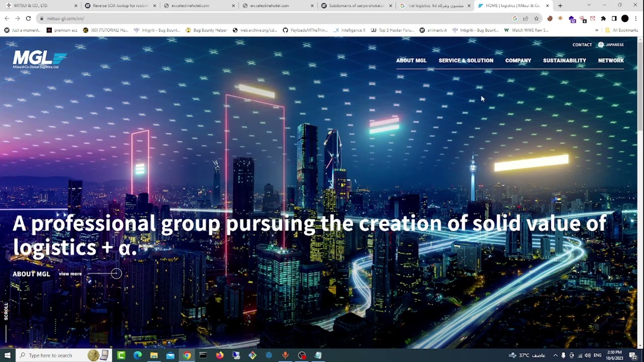Open the puzzle-piece Extensions menu

click(603, 19)
